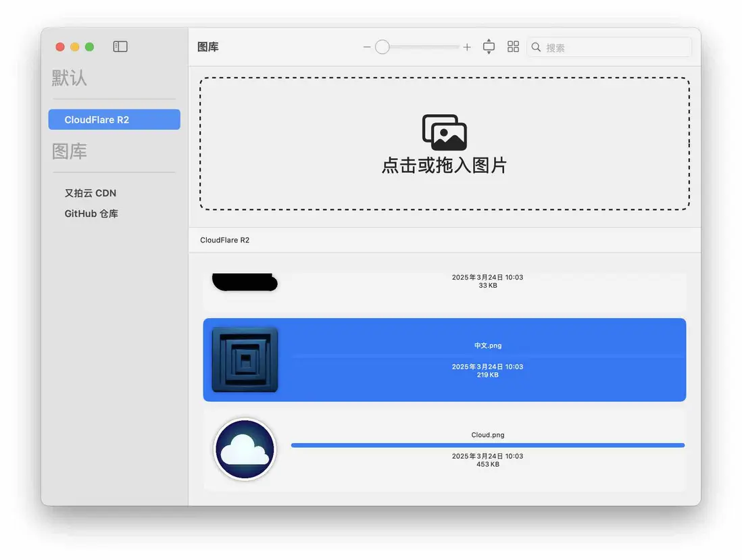Click the 默认 sidebar heading
Screen dimensions: 742x560
click(69, 78)
